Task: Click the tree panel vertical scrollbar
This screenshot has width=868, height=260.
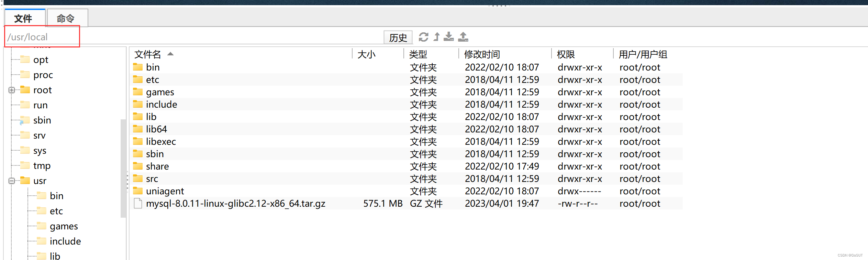Action: [x=123, y=169]
